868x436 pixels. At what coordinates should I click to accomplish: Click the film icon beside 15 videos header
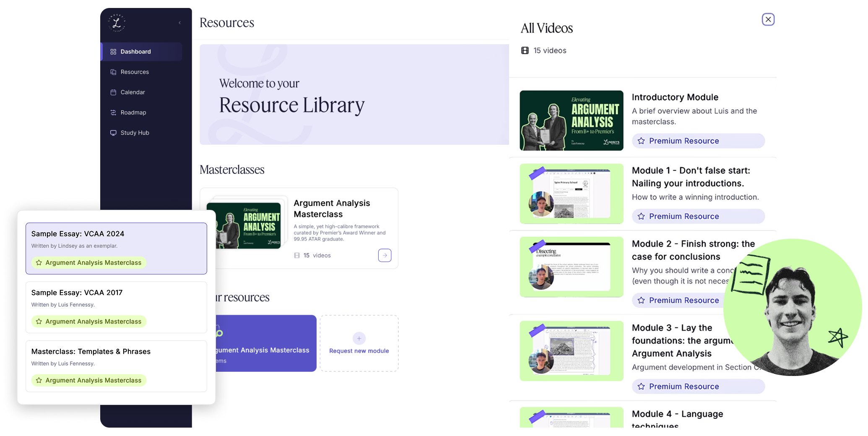point(525,50)
